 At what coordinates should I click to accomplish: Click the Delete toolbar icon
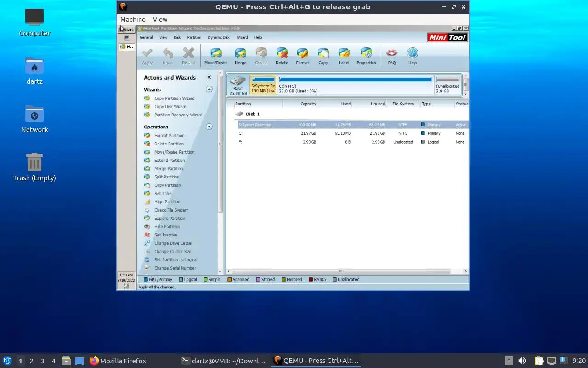coord(282,53)
